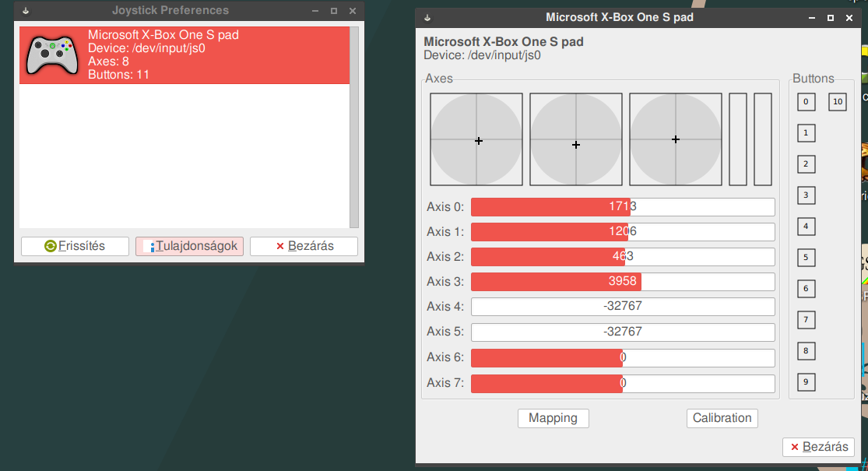Click the second circular stick axis display
868x471 pixels.
coord(576,139)
